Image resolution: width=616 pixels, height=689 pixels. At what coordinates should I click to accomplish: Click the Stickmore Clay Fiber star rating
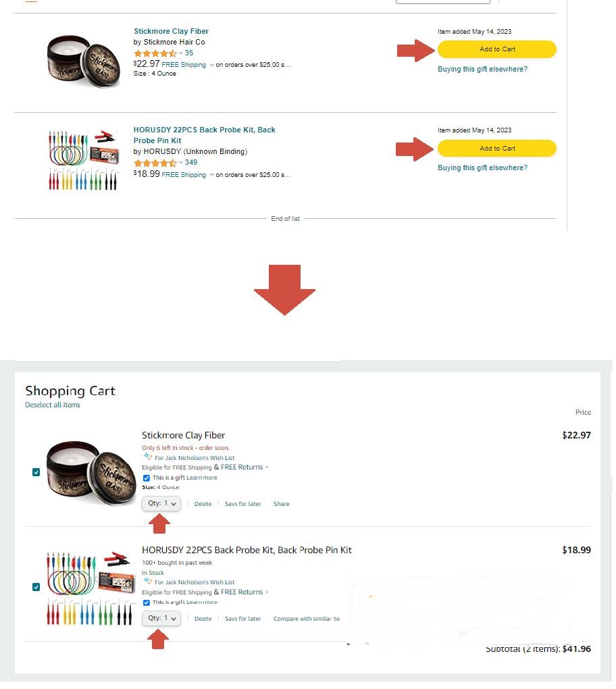[x=155, y=53]
